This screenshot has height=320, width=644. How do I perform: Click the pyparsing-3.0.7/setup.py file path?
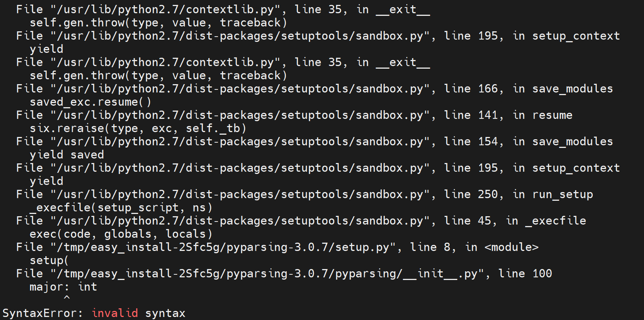(223, 247)
